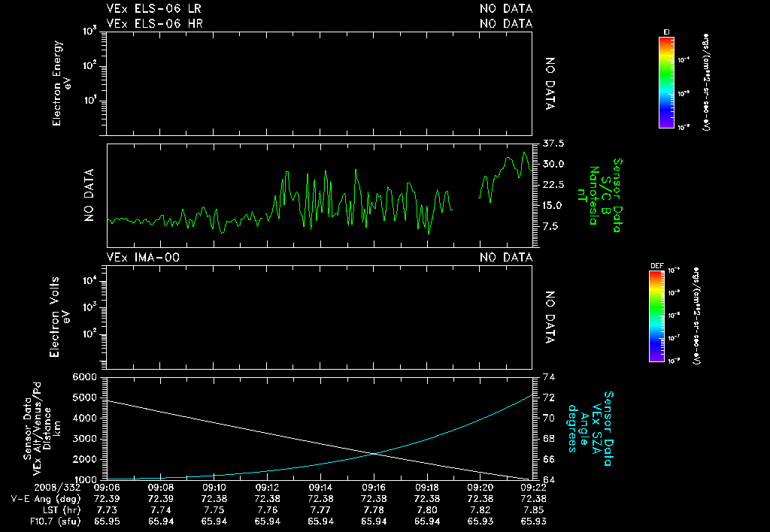The image size is (770, 532).
Task: Click LST value 7.73
Action: click(107, 510)
